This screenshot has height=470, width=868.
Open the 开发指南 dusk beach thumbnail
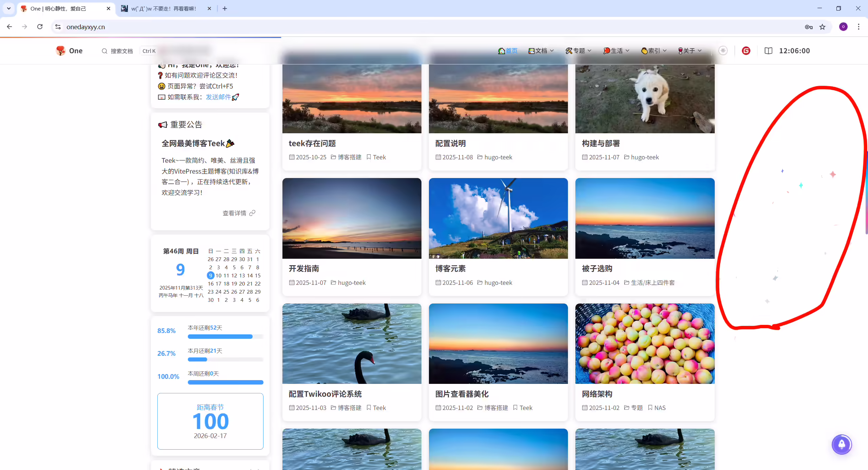(352, 218)
